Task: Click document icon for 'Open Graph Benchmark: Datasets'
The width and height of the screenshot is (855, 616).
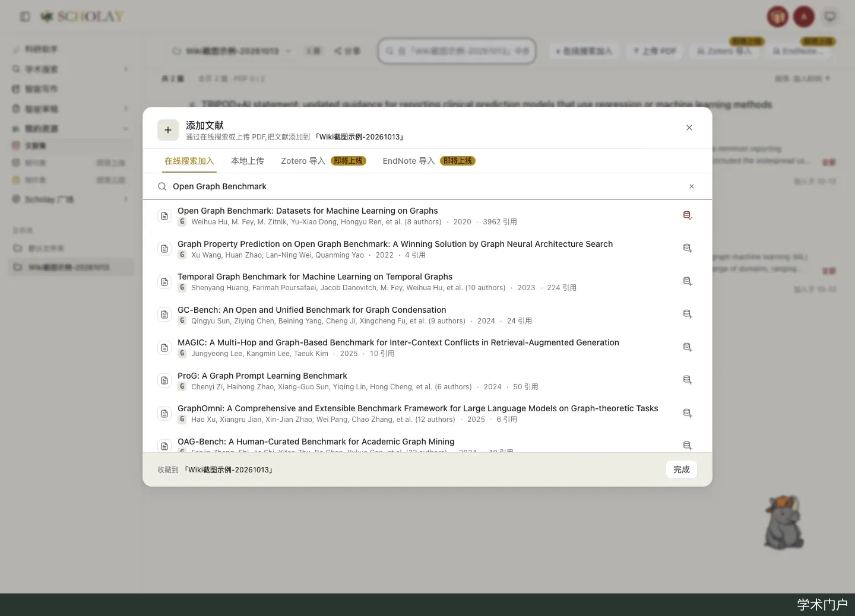Action: [x=164, y=216]
